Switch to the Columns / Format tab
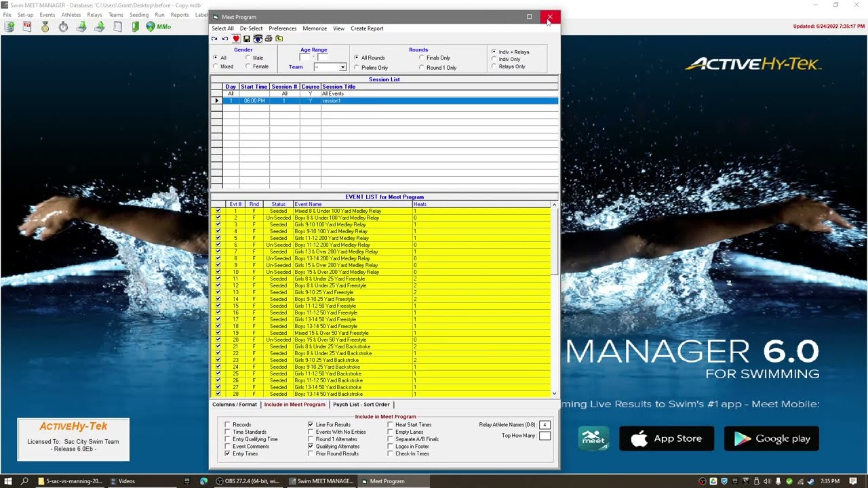Image resolution: width=868 pixels, height=488 pixels. [x=235, y=405]
